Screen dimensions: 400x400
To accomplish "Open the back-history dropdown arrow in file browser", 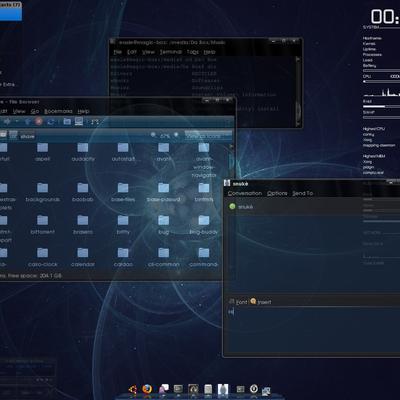I will click(17, 122).
